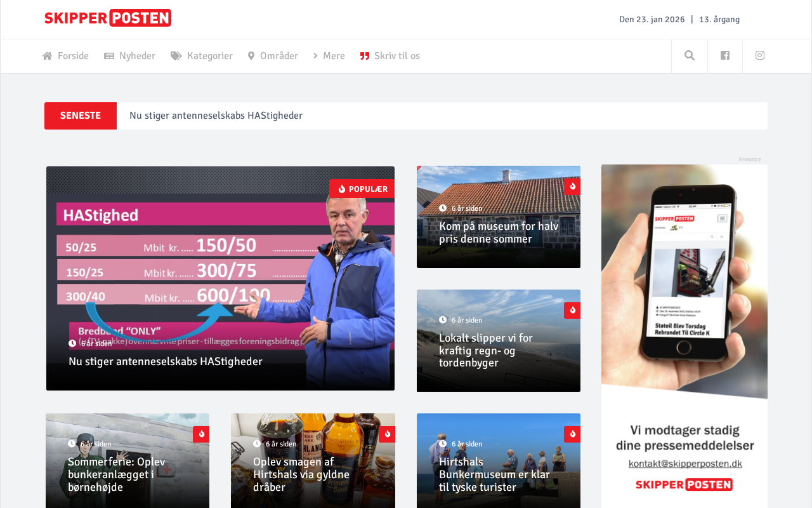812x508 pixels.
Task: Open the Skriv til os page
Action: [x=390, y=56]
